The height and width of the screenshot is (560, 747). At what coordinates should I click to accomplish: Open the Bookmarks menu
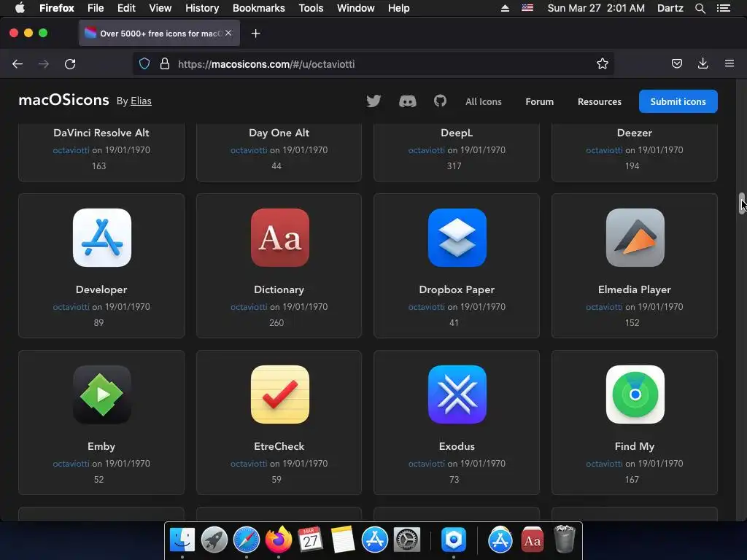(x=259, y=8)
